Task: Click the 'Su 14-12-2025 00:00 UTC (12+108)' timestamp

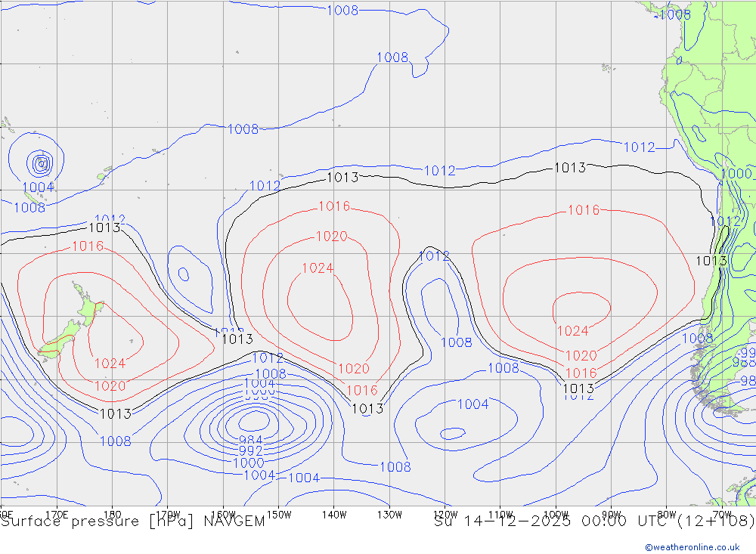Action: coord(594,522)
